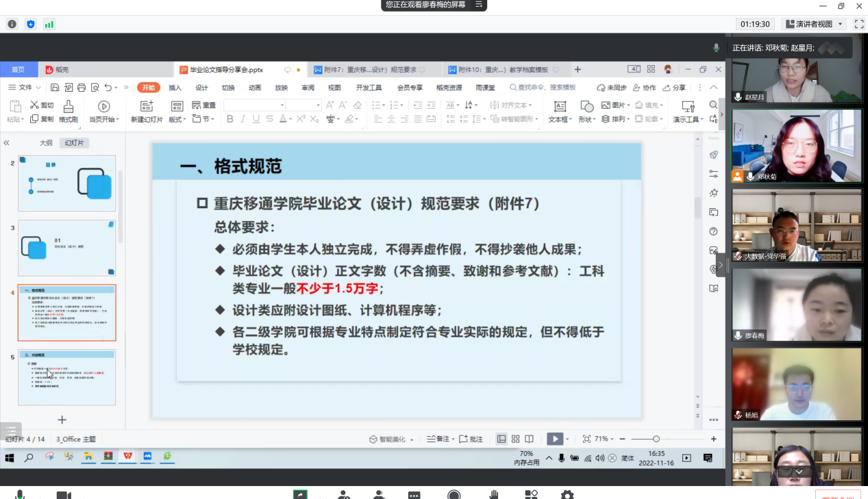Viewport: 868px width, 499px height.
Task: Select slide 3 thumbnail in panel
Action: (66, 248)
